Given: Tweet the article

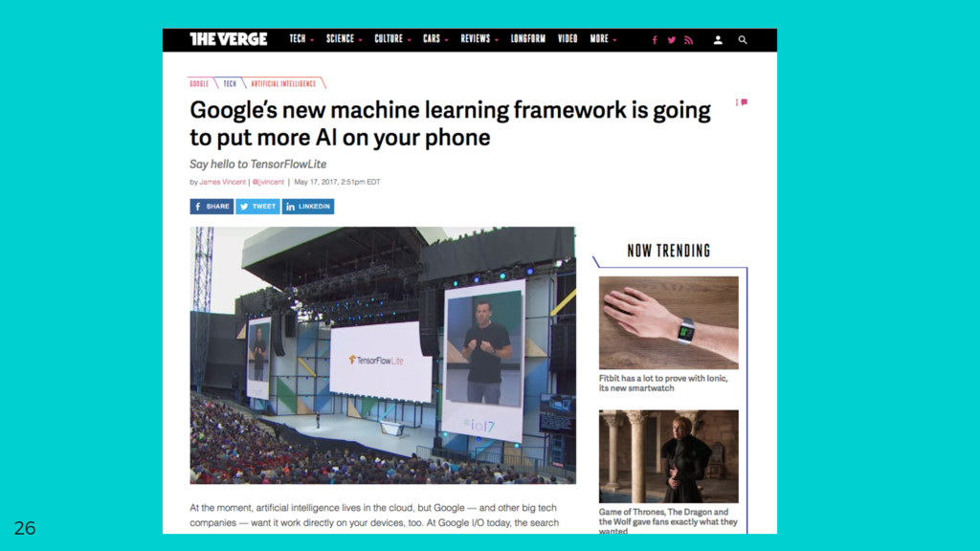Looking at the screenshot, I should pos(257,207).
